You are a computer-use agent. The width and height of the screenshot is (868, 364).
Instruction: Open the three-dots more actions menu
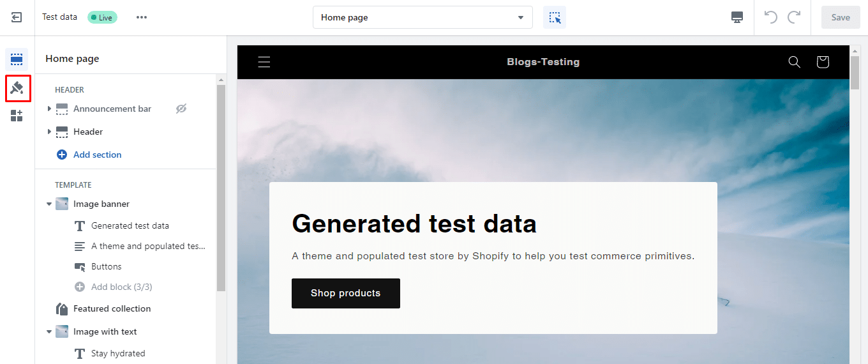[142, 17]
